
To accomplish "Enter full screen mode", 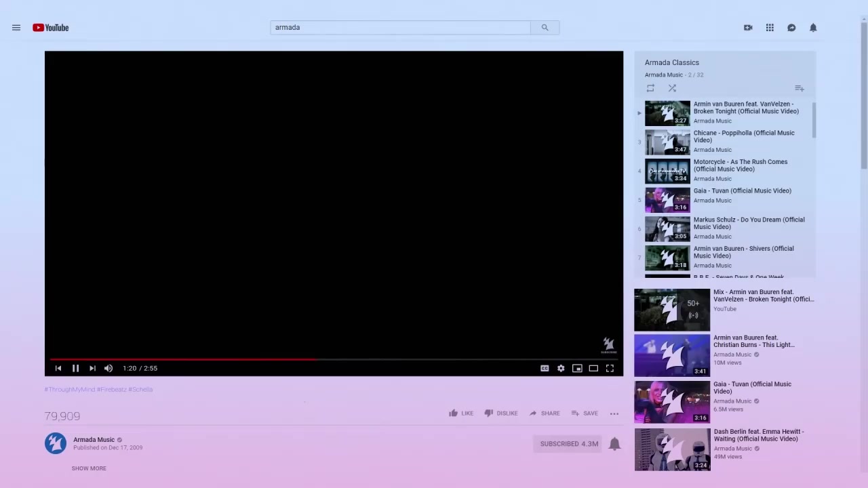I will (x=610, y=368).
